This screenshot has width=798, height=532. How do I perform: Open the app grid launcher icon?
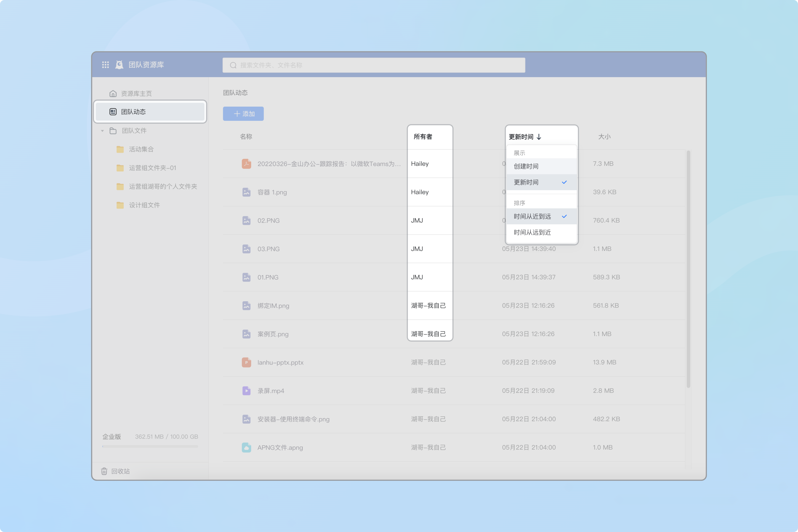coord(106,65)
